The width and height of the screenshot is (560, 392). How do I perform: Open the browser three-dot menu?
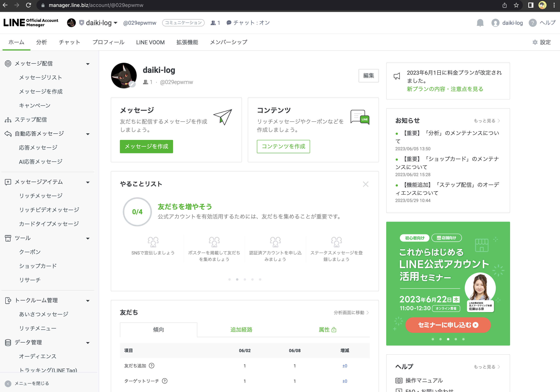coord(554,5)
